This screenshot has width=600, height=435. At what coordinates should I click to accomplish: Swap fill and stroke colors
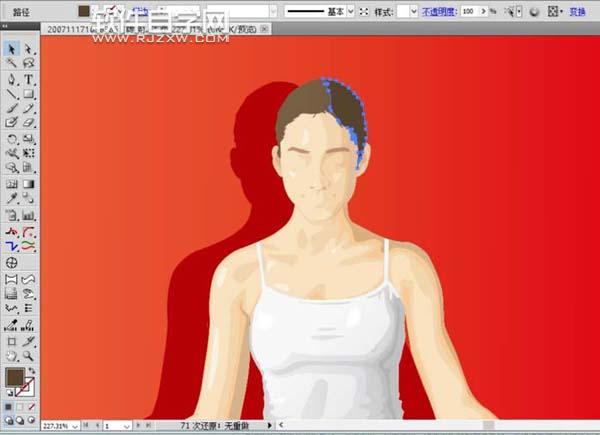click(33, 370)
